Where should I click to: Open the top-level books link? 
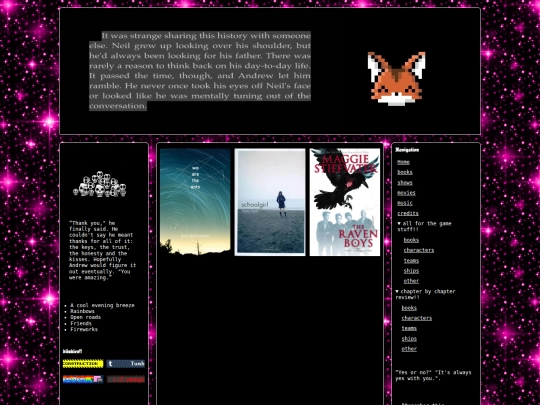(x=405, y=172)
